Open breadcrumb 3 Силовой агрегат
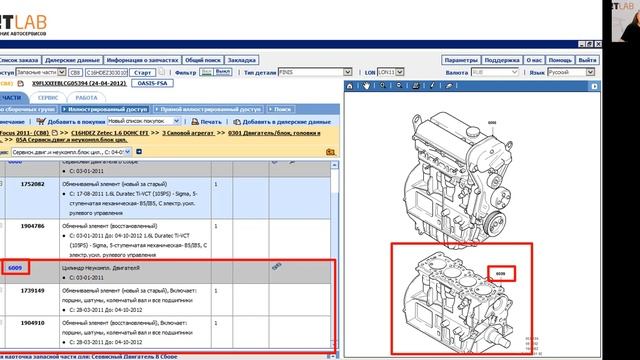640x360 pixels. pos(188,133)
